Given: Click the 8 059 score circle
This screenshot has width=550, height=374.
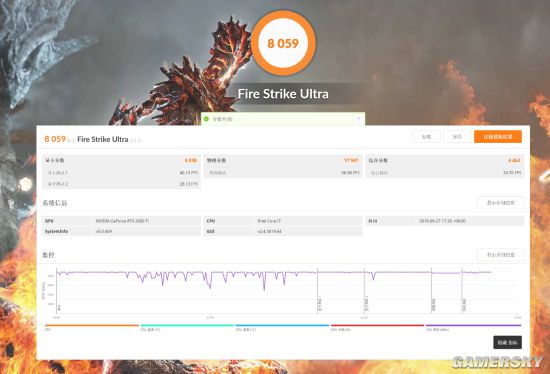Looking at the screenshot, I should click(x=283, y=43).
